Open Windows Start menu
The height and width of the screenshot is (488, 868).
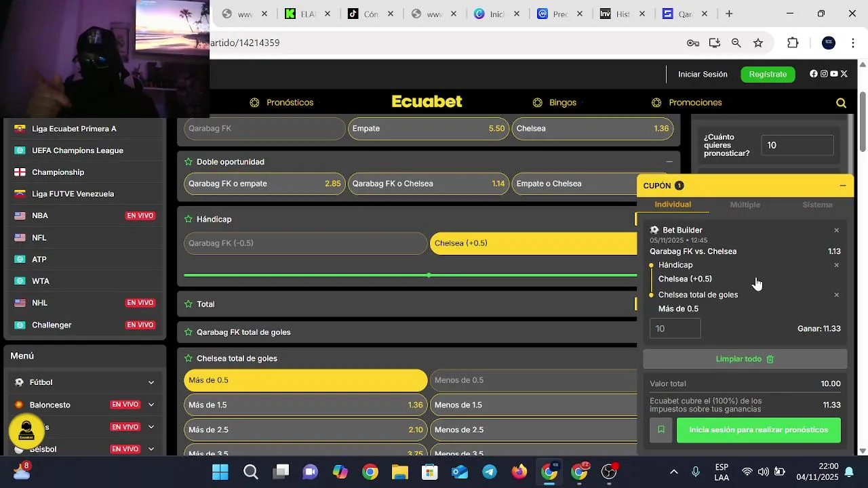tap(220, 472)
